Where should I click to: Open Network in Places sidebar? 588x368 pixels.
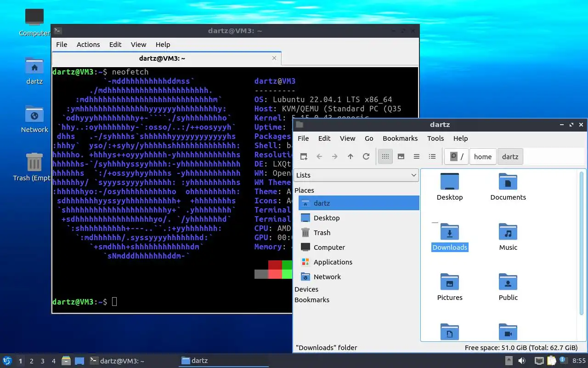359,276
